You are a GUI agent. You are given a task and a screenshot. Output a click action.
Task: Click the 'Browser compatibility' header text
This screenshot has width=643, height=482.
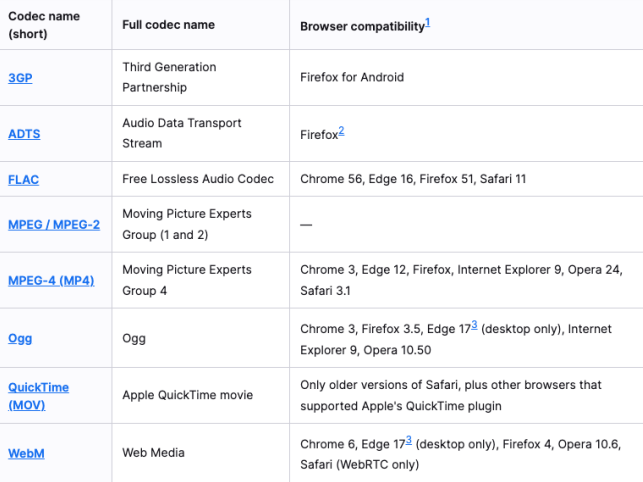pos(362,26)
